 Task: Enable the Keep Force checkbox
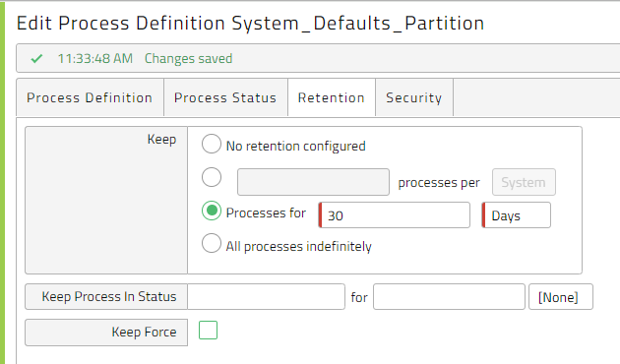point(208,330)
